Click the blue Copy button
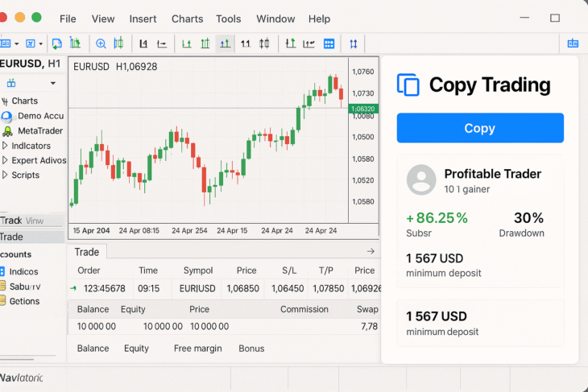Image resolution: width=588 pixels, height=392 pixels. (x=480, y=128)
